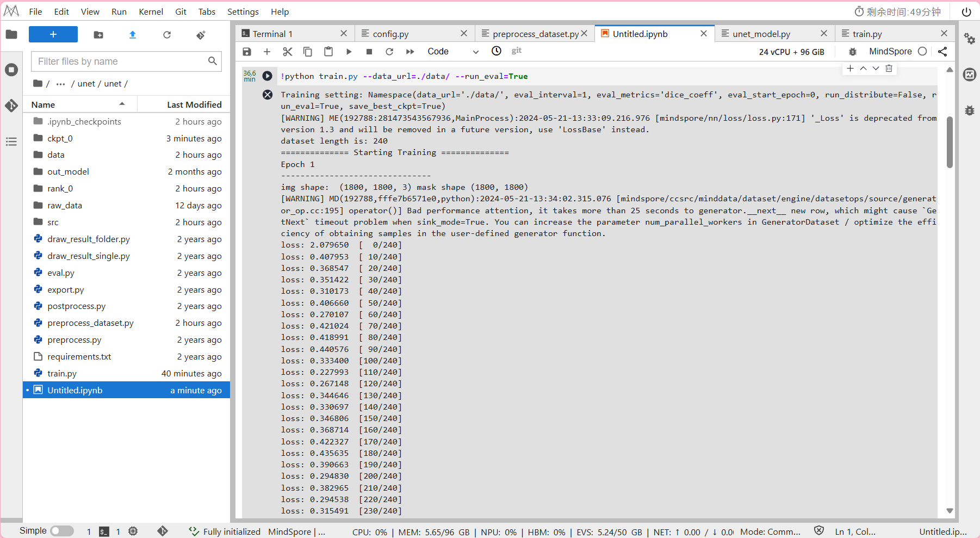Select train.py in the file list
Image resolution: width=980 pixels, height=538 pixels.
(x=126, y=373)
